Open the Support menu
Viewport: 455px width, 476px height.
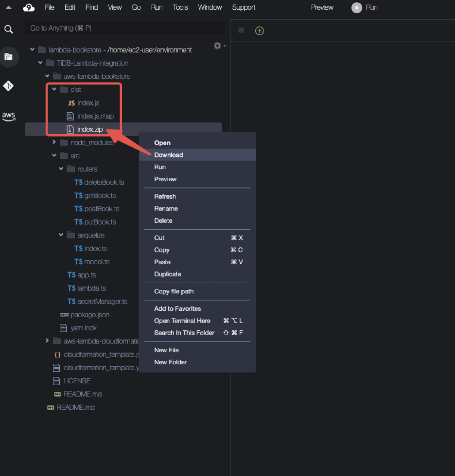tap(244, 7)
